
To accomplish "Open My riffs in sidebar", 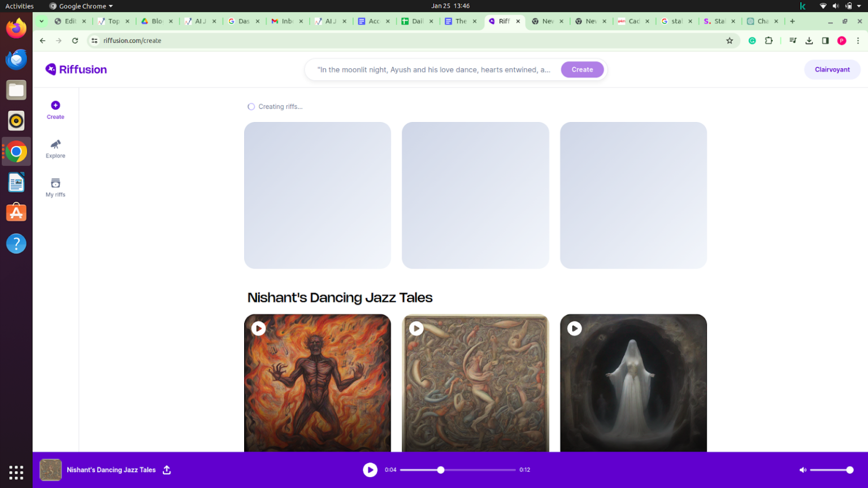I will [x=55, y=188].
